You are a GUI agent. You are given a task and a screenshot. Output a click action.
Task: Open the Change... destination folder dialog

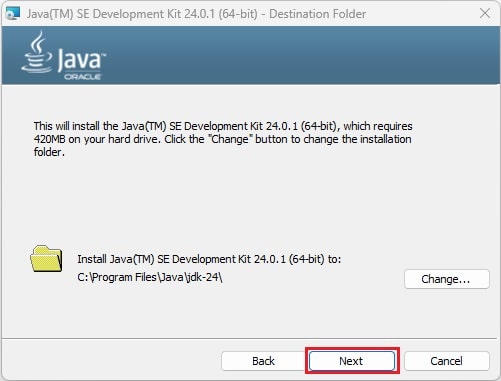tap(447, 279)
